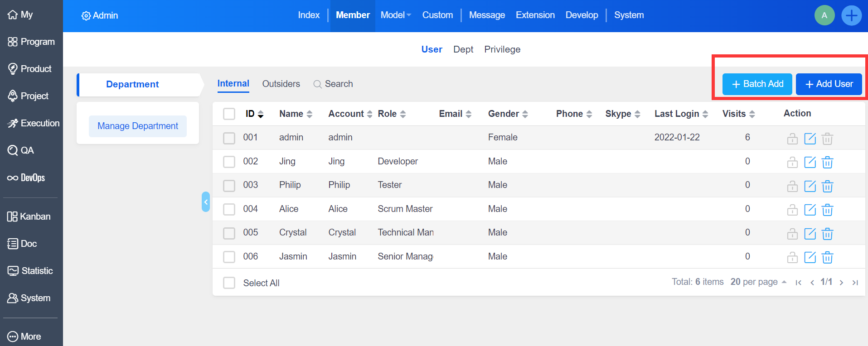Check the checkbox for user 003 Philip
868x346 pixels.
click(x=229, y=186)
